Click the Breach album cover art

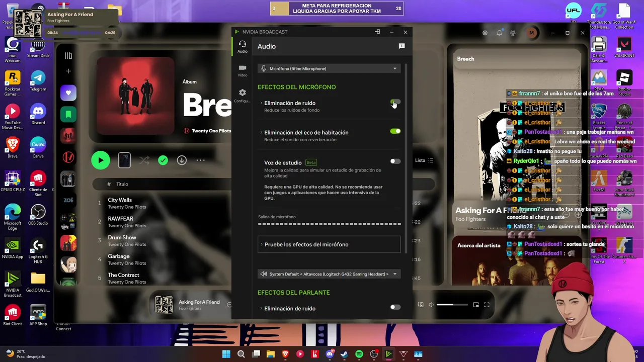[x=135, y=96]
